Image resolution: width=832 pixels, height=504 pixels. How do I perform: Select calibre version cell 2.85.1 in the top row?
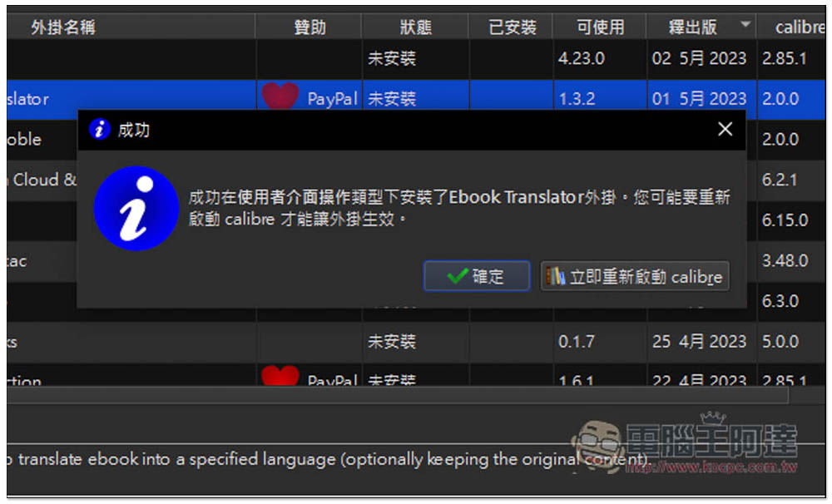click(x=790, y=58)
